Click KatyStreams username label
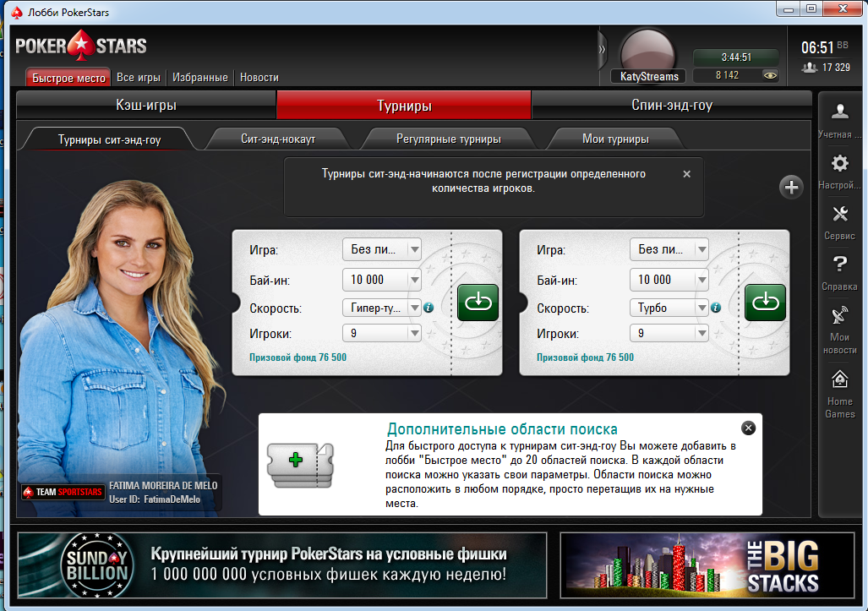 (649, 76)
